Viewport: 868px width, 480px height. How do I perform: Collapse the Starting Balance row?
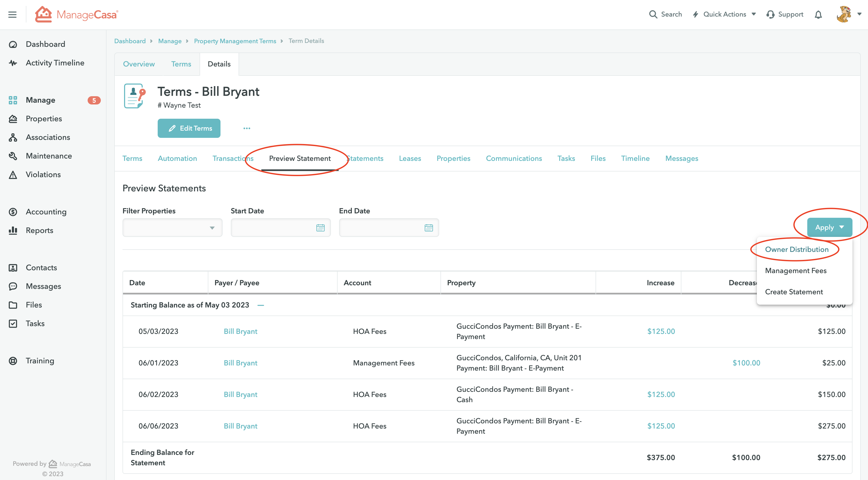tap(261, 305)
